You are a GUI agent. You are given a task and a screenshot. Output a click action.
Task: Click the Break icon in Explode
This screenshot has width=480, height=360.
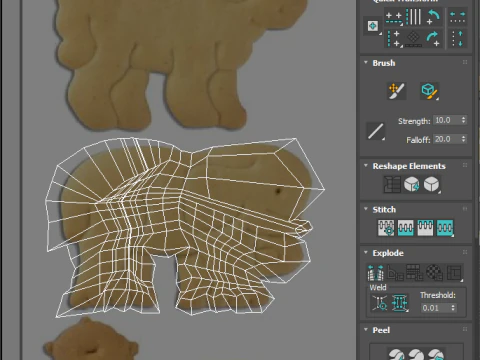[376, 273]
